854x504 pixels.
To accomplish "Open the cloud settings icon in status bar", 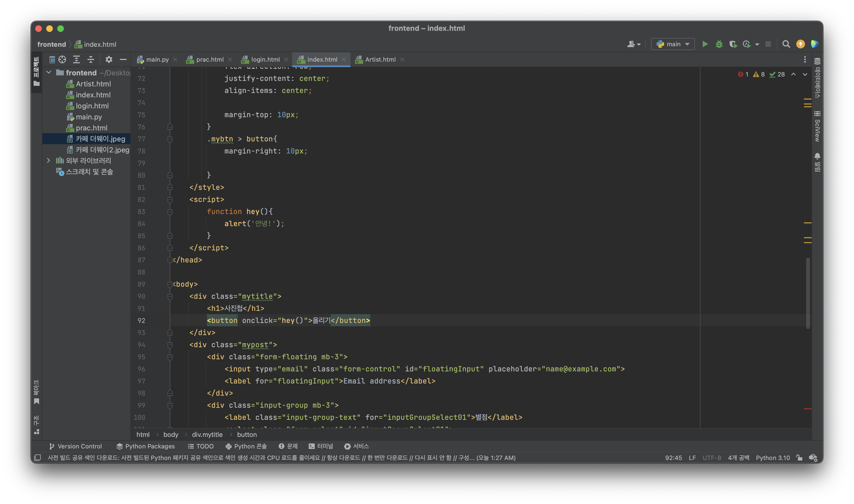I will [813, 458].
